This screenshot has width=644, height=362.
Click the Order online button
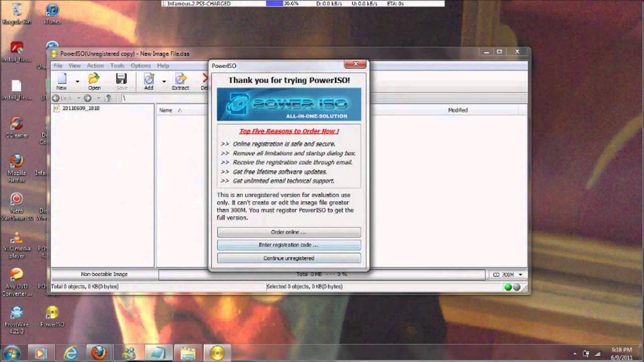(x=289, y=232)
